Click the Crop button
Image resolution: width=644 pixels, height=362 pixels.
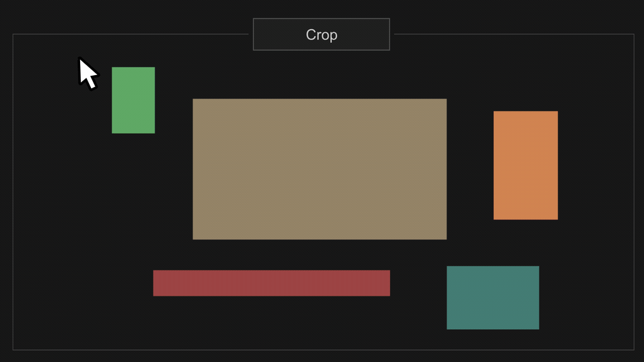[x=321, y=35]
